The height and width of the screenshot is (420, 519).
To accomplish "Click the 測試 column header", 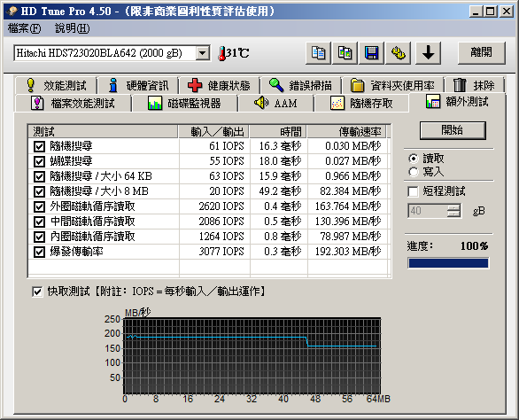I will 103,131.
